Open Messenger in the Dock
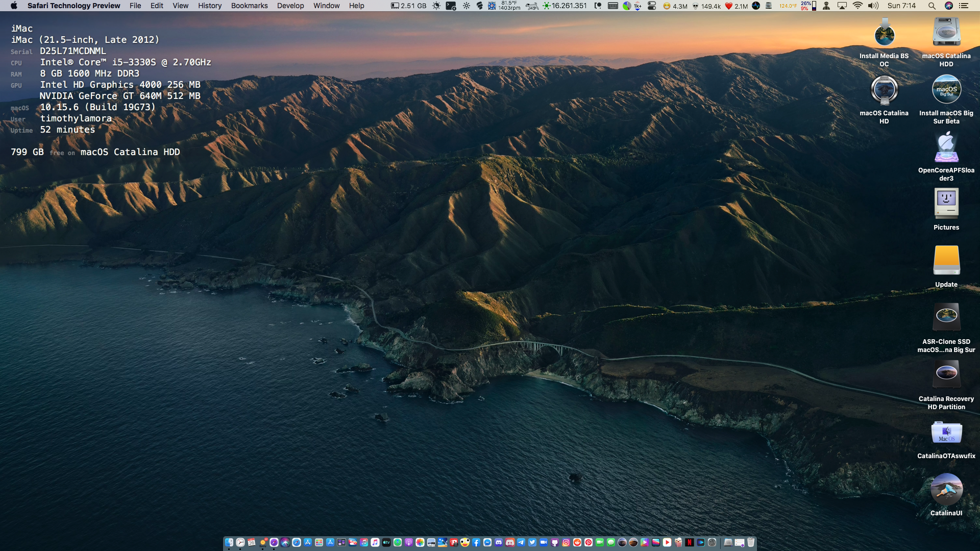Image resolution: width=980 pixels, height=551 pixels. (487, 542)
